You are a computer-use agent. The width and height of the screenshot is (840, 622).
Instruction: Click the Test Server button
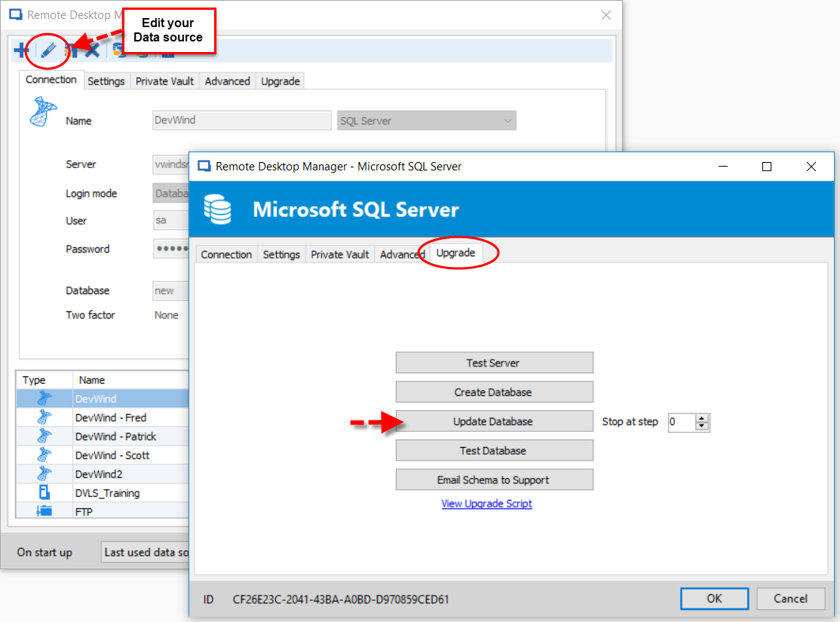tap(494, 363)
